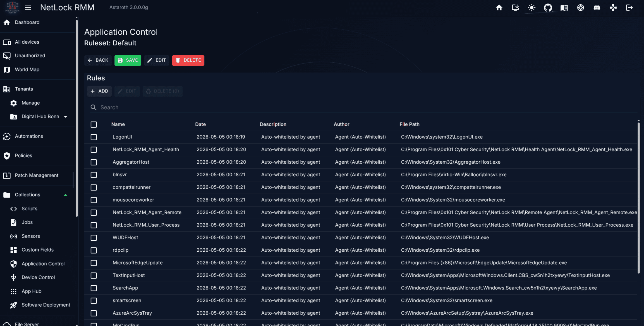
Task: Click the NetLock RMM logo
Action: click(12, 7)
